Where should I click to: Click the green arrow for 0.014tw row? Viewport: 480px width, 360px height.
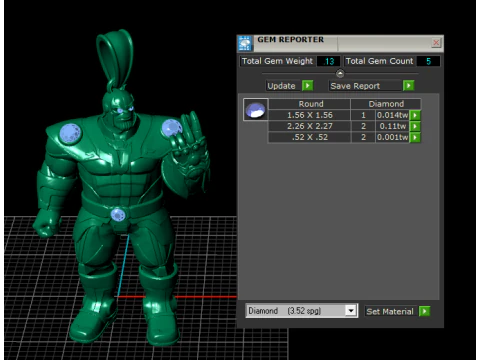coord(415,115)
